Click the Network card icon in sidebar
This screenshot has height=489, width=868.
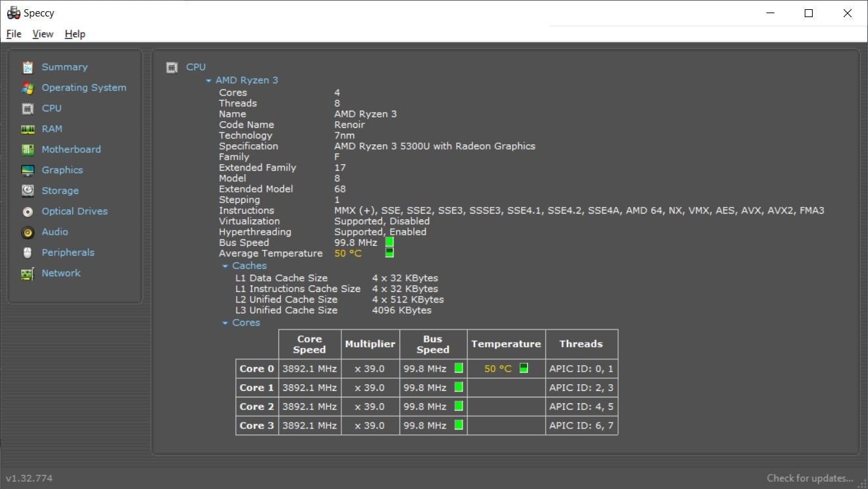[28, 273]
